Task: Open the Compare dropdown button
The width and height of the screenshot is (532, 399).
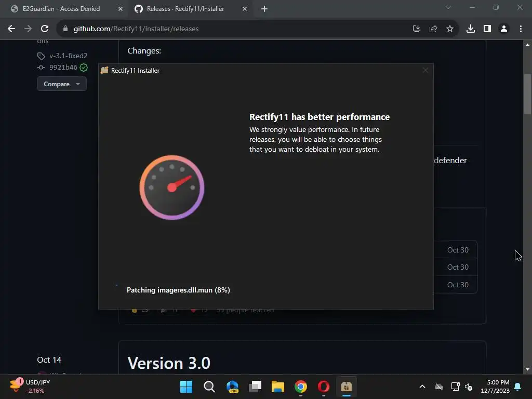Action: point(62,84)
